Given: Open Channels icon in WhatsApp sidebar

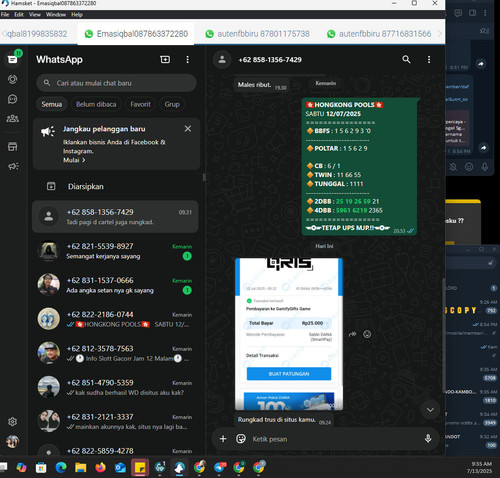Looking at the screenshot, I should tap(13, 99).
